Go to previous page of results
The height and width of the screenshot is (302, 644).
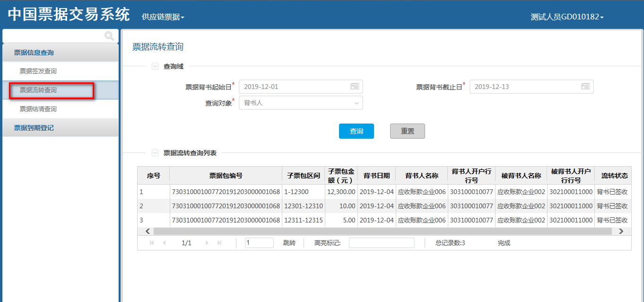click(x=164, y=243)
